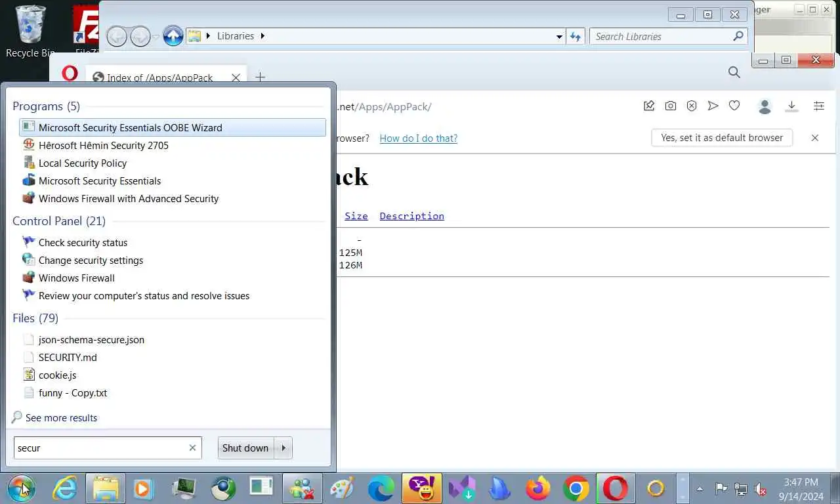Open Paint palette icon in taskbar

pyautogui.click(x=341, y=488)
